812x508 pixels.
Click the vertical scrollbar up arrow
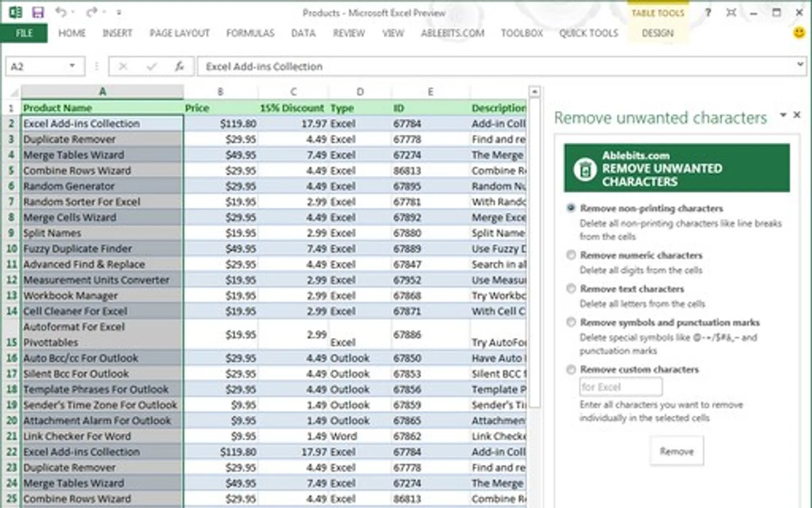point(534,92)
